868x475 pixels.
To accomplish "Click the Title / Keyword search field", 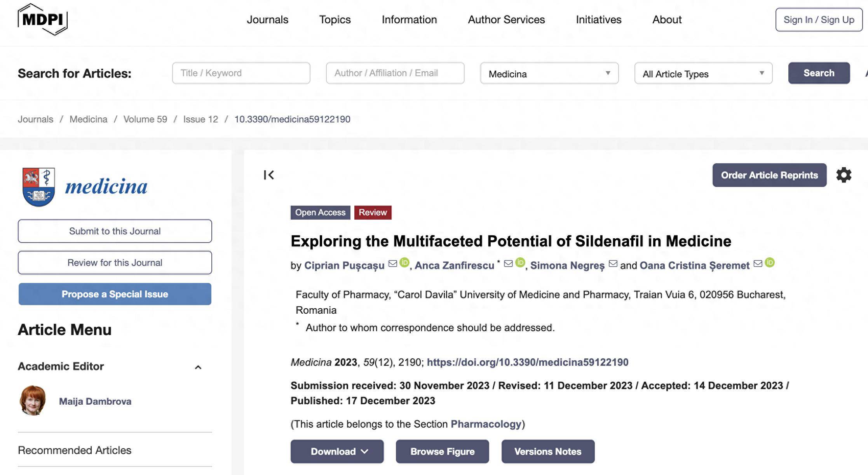I will point(241,73).
